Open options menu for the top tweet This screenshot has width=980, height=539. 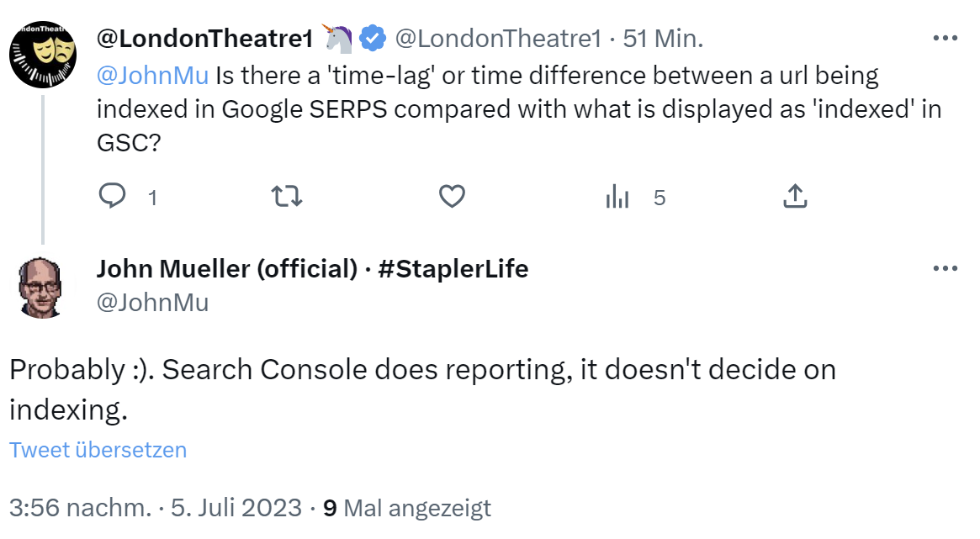pos(946,37)
